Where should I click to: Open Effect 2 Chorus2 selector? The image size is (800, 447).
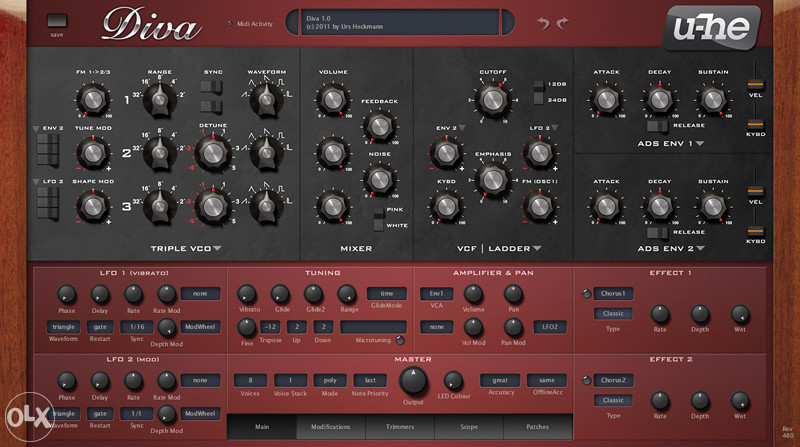[x=613, y=380]
